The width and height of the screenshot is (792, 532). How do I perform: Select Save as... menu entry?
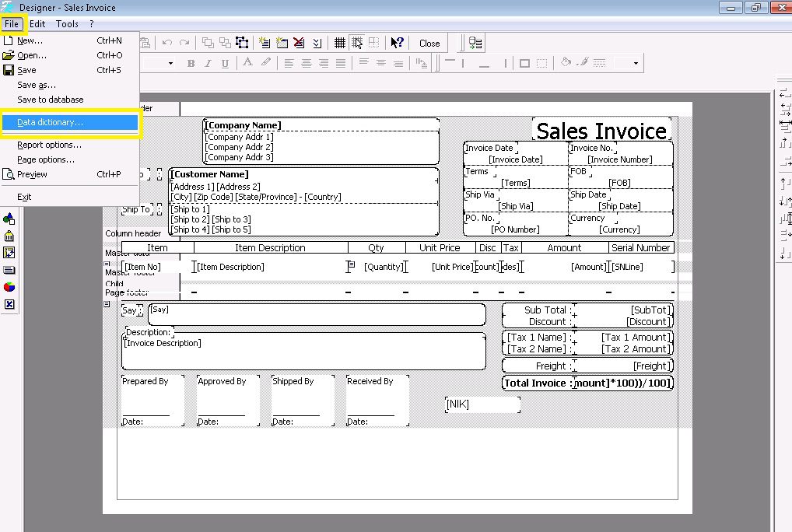70,85
